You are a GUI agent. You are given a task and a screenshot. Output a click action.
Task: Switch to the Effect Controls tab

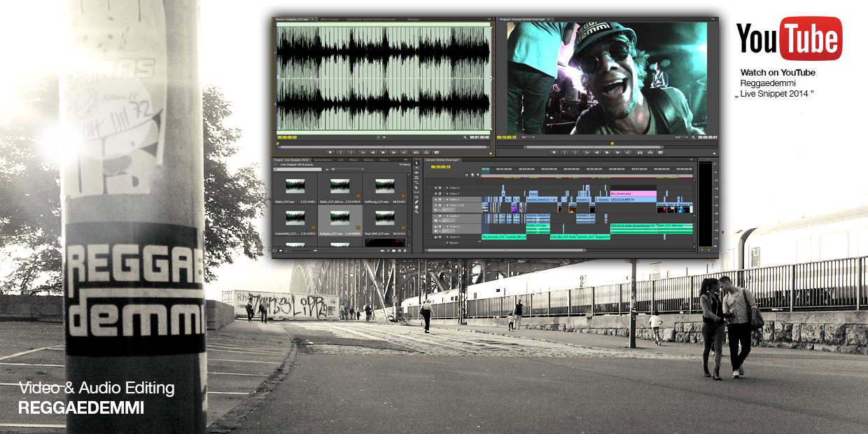(x=330, y=20)
